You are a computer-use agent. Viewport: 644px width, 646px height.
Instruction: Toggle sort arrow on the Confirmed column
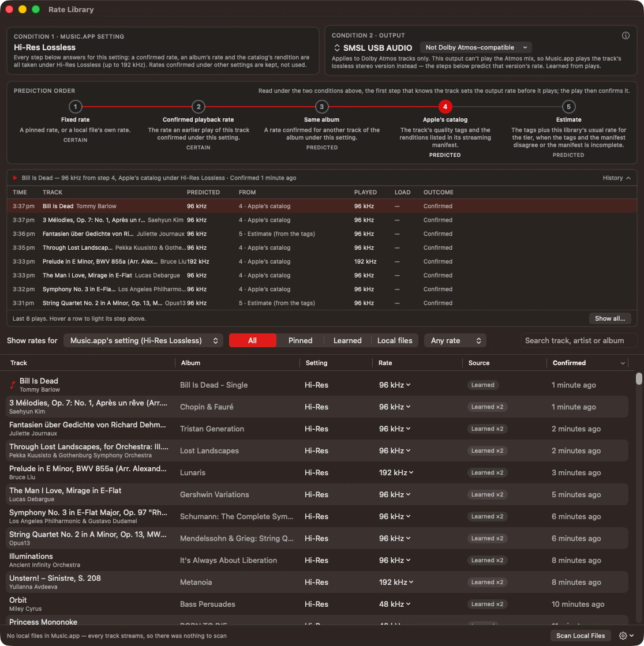[623, 363]
